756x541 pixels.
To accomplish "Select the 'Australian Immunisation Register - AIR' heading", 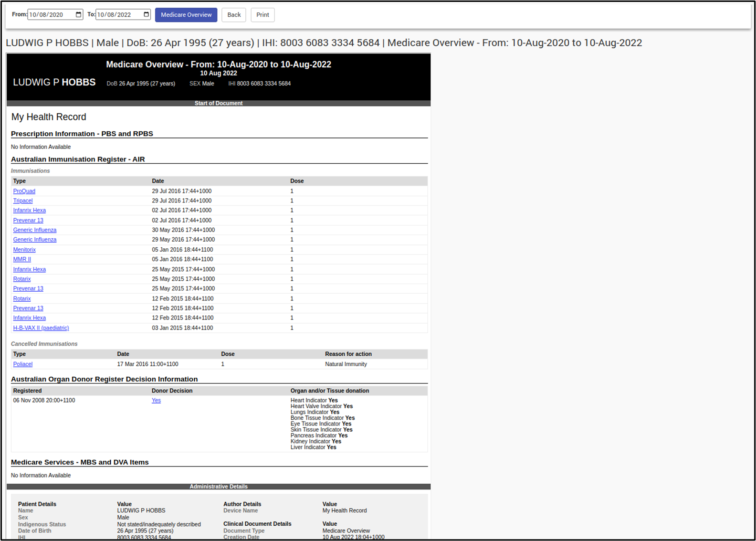I will [78, 159].
